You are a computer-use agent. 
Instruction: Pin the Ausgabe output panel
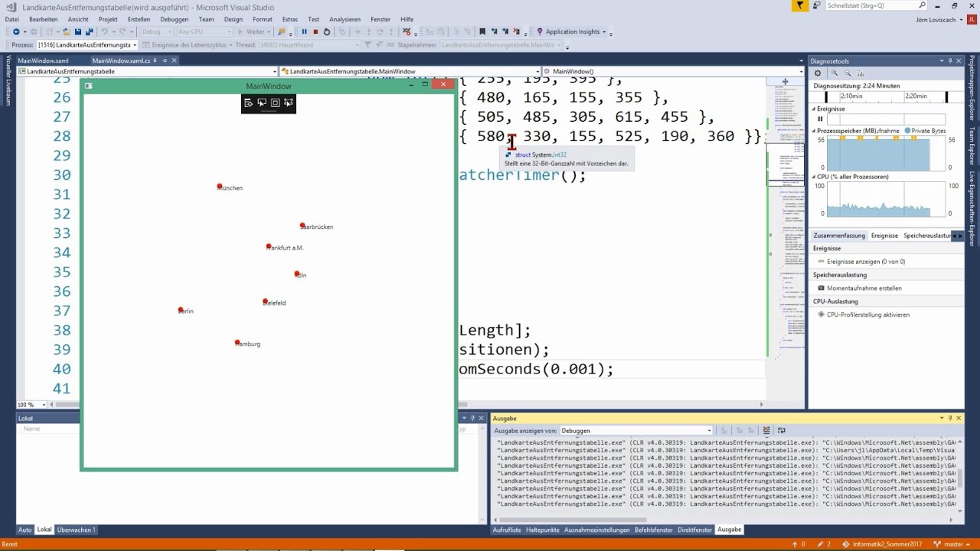point(950,419)
